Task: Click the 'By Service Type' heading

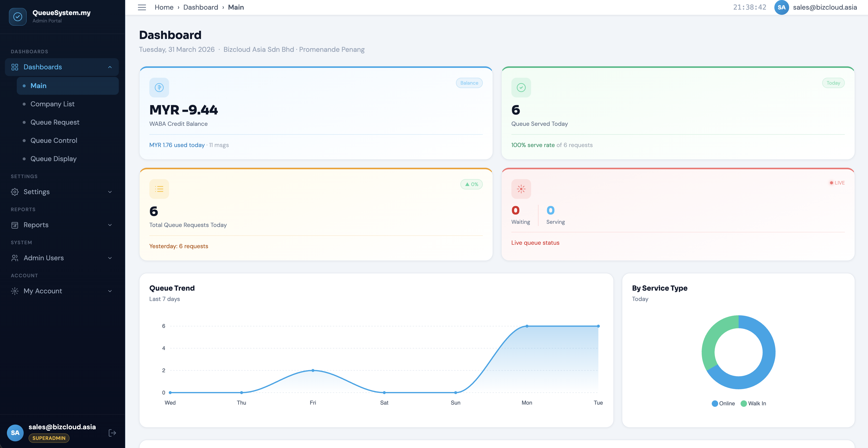Action: pyautogui.click(x=660, y=288)
